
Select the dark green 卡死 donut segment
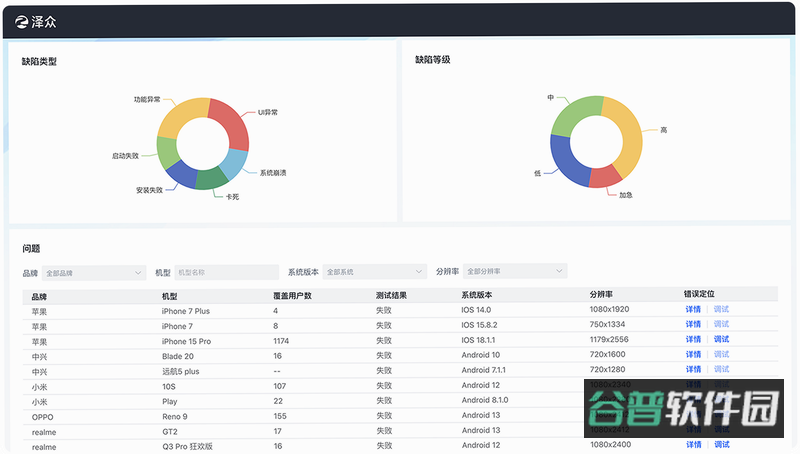click(x=212, y=179)
